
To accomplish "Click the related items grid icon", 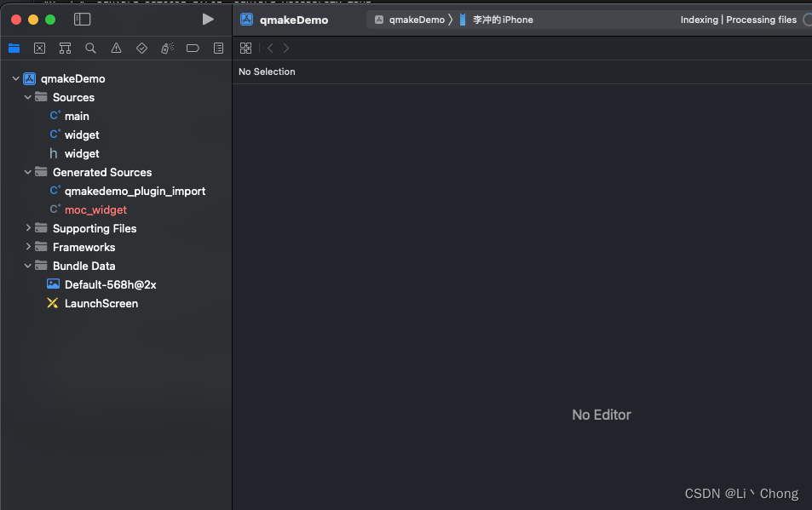I will coord(245,49).
